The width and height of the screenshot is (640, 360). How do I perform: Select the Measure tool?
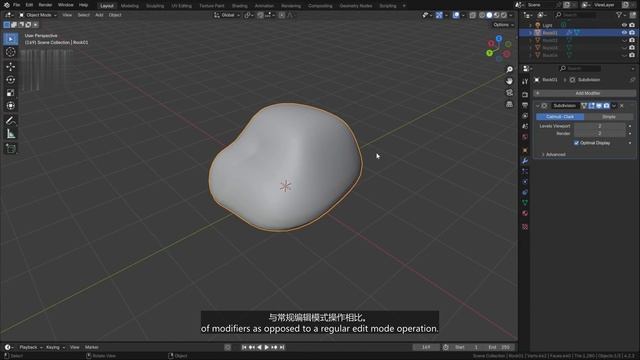click(x=11, y=134)
